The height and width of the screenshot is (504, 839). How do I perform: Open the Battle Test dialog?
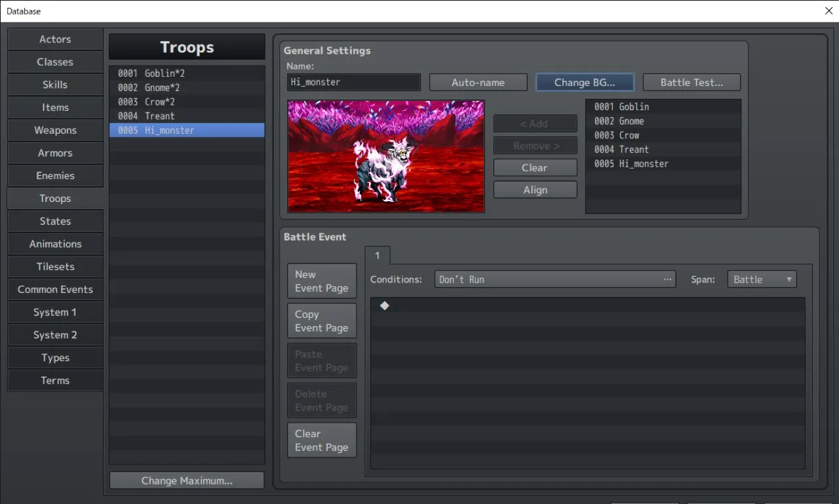(x=692, y=82)
